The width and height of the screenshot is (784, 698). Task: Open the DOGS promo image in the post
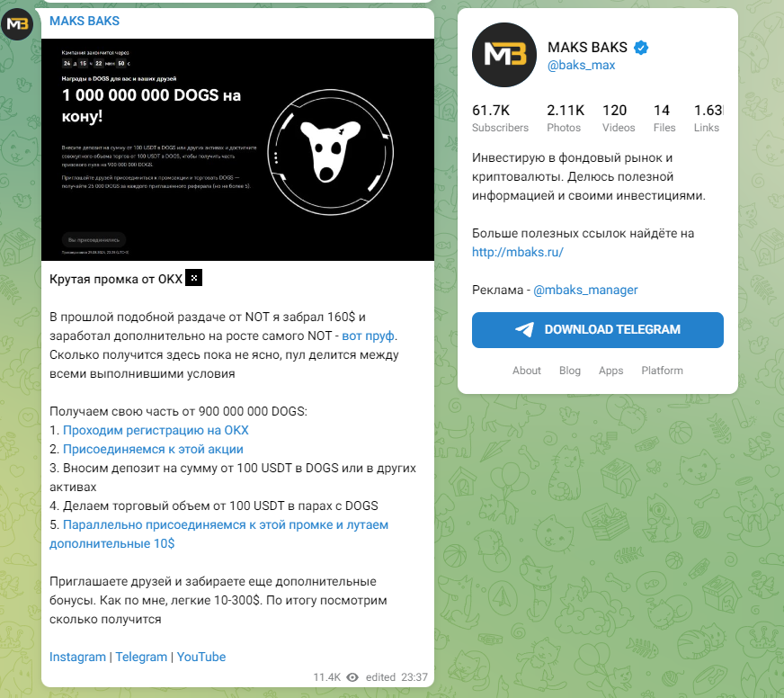(237, 149)
